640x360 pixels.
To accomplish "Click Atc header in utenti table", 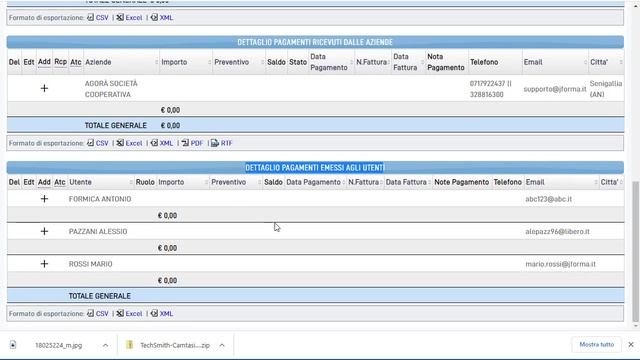I will 60,182.
